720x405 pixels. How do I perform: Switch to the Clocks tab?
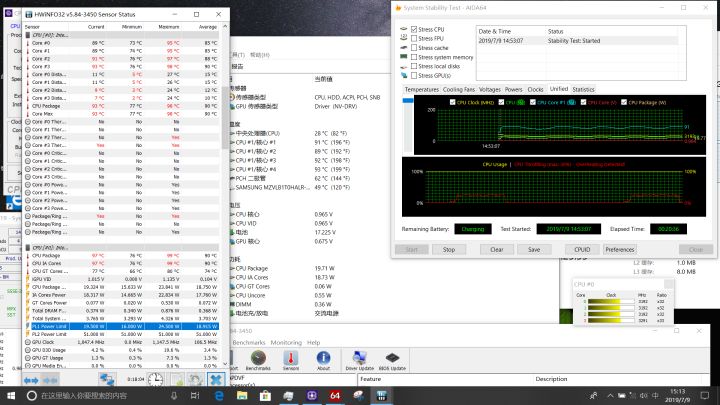coord(535,90)
